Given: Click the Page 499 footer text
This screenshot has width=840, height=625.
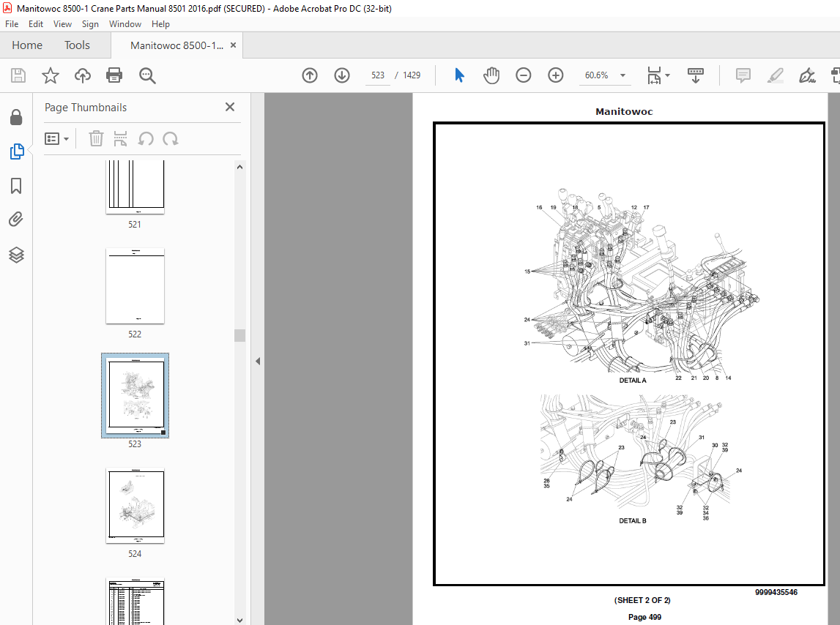Looking at the screenshot, I should 644,617.
